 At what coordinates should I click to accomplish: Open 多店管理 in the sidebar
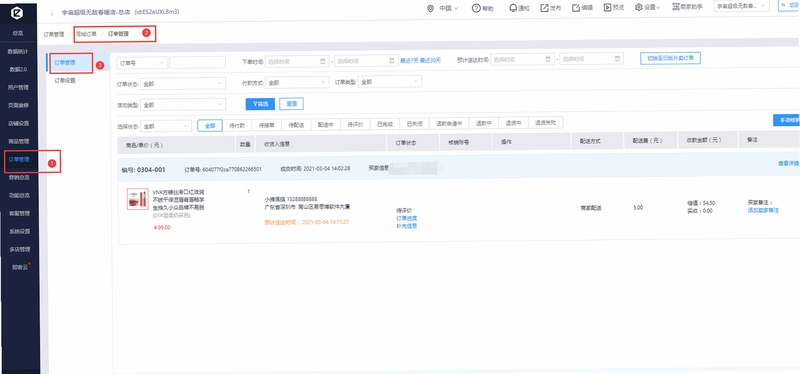[19, 250]
